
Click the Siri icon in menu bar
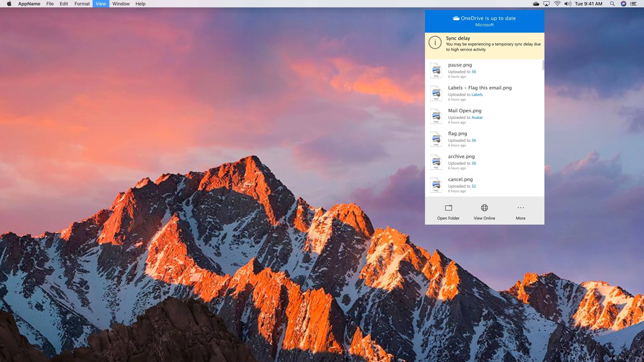pyautogui.click(x=623, y=4)
